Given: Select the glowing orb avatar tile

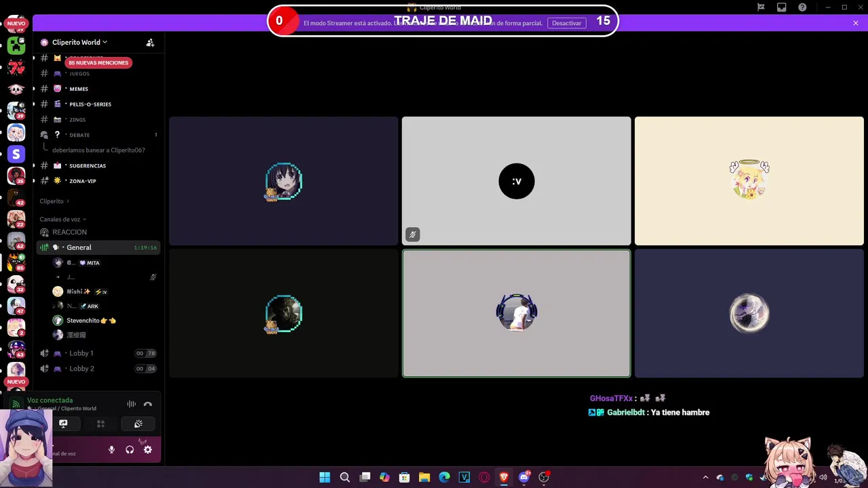Looking at the screenshot, I should (749, 313).
